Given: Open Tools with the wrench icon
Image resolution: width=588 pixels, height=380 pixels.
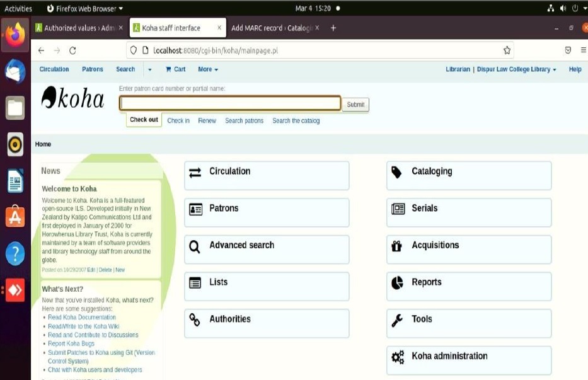Looking at the screenshot, I should 397,320.
